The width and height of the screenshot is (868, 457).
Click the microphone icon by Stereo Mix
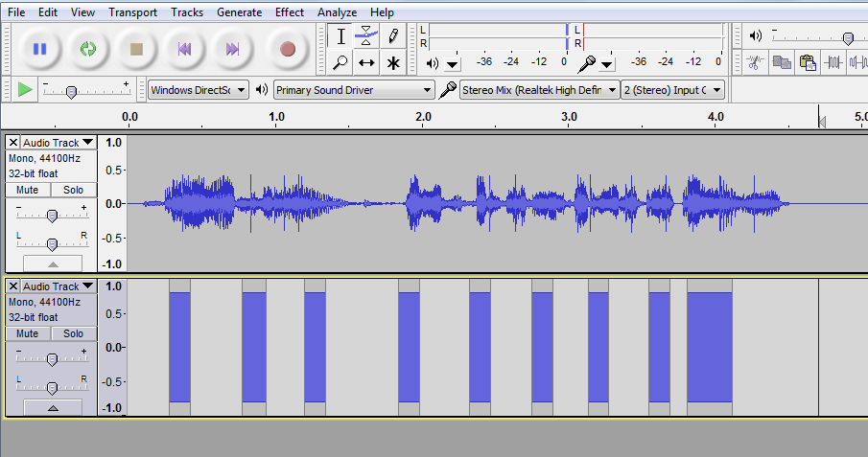(x=447, y=90)
